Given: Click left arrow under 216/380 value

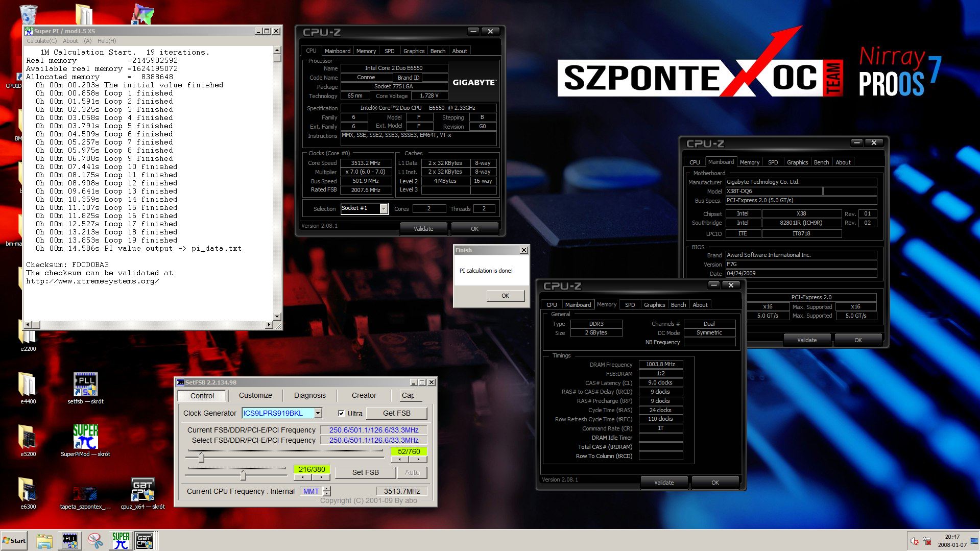Looking at the screenshot, I should click(303, 477).
